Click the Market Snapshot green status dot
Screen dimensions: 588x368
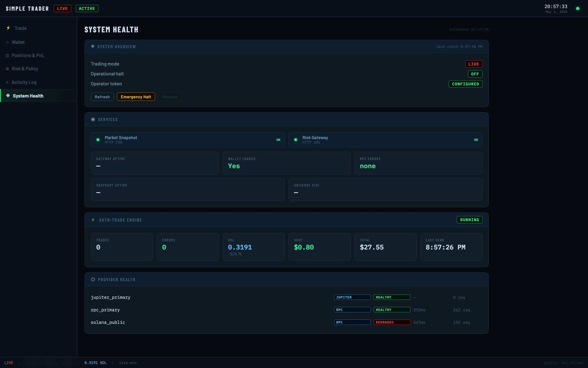tap(98, 140)
